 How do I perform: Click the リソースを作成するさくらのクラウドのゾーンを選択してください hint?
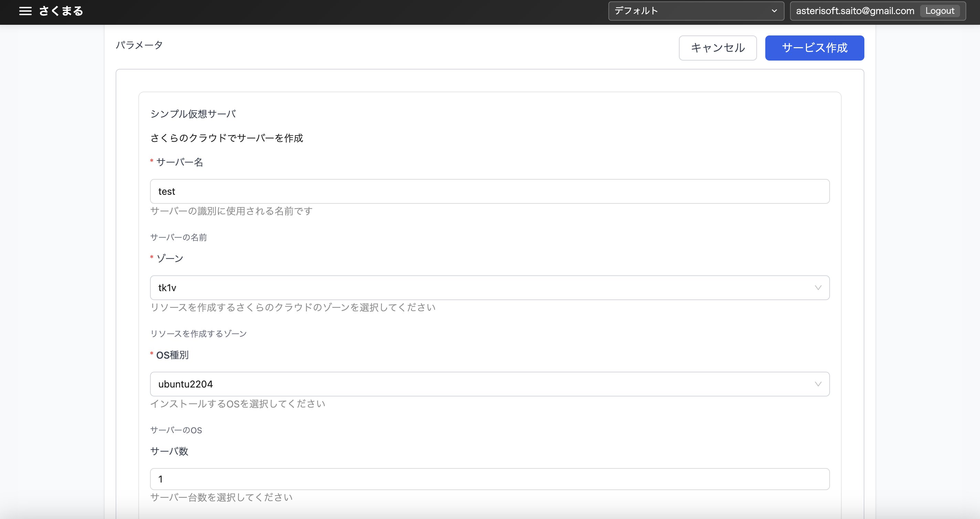click(293, 307)
